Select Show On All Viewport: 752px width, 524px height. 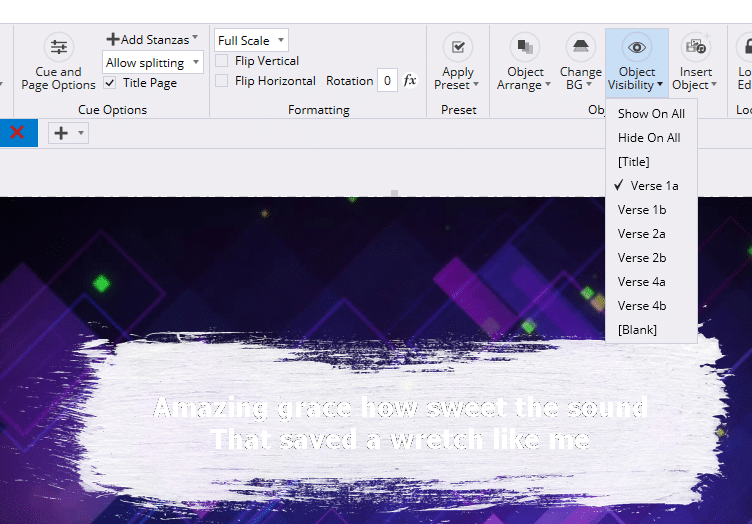pyautogui.click(x=651, y=114)
